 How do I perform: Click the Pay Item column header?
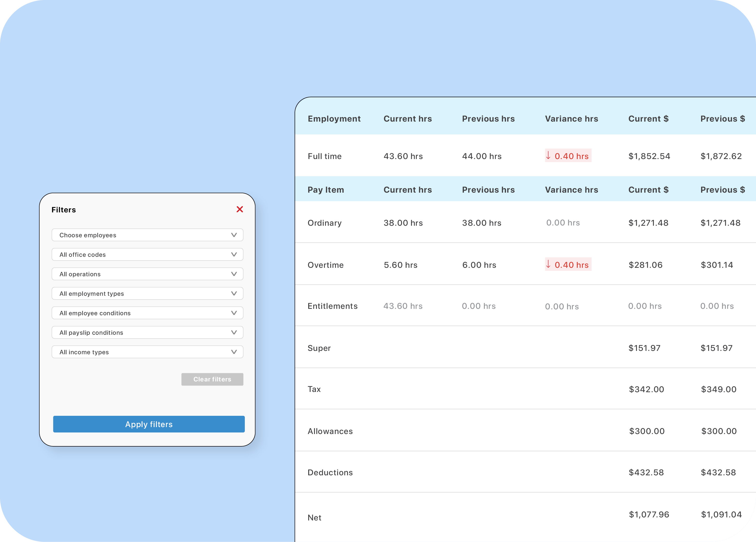tap(326, 190)
